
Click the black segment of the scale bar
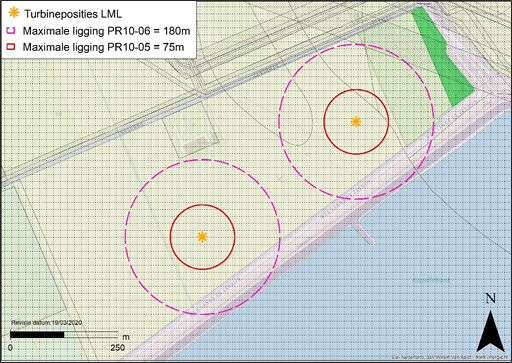(37, 335)
